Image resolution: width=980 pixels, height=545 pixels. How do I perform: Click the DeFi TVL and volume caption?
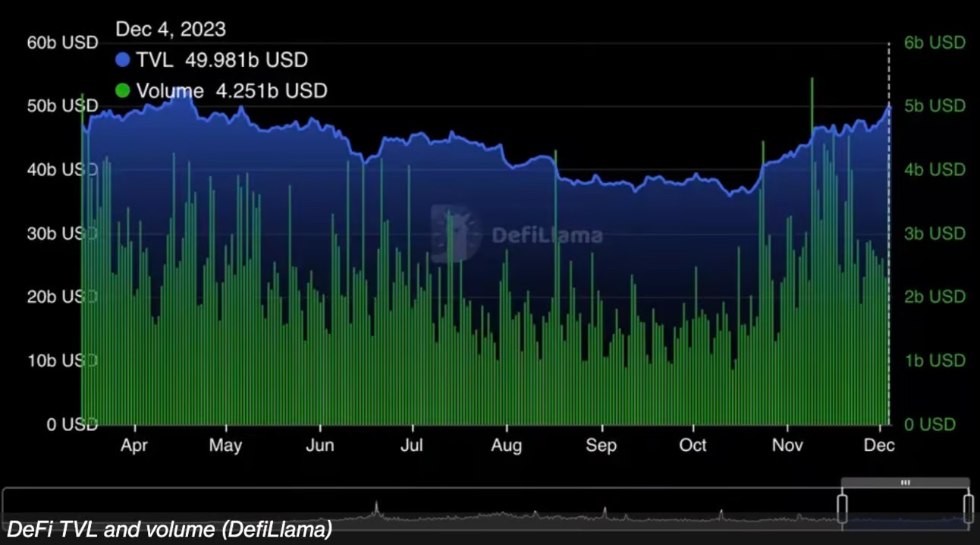click(169, 530)
